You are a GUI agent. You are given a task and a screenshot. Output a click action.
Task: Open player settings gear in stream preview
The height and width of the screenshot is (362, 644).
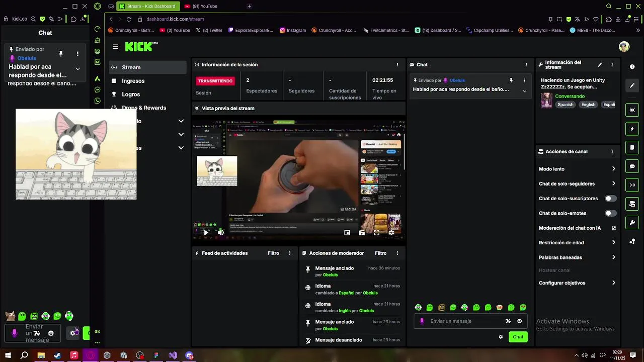pos(391,233)
